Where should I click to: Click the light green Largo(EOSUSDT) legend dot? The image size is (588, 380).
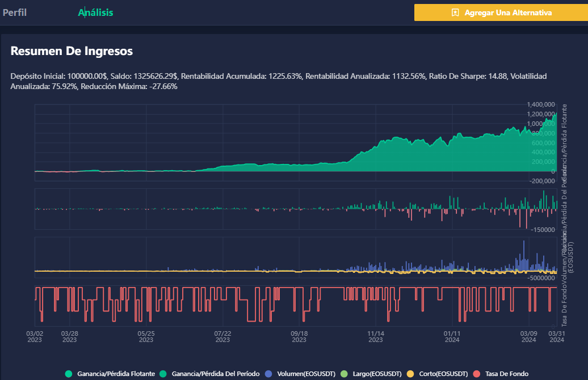coord(344,374)
